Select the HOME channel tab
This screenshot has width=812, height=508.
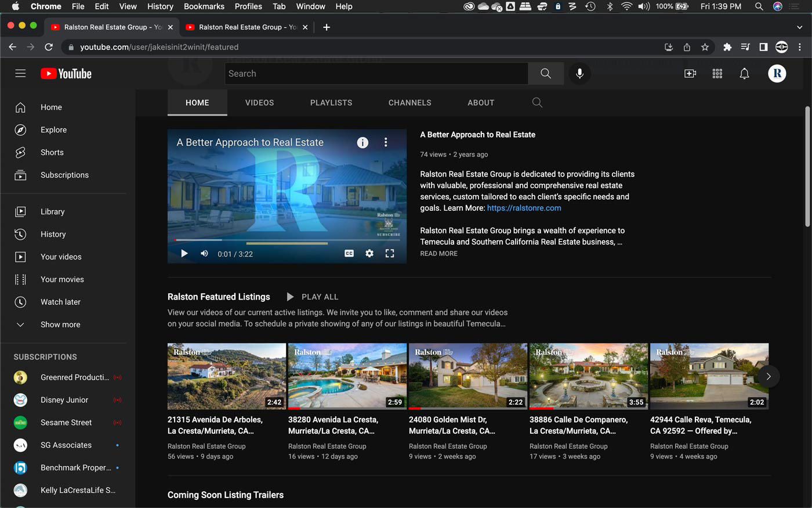[197, 103]
